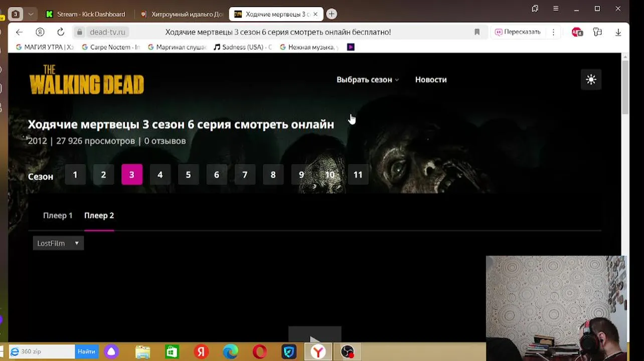The image size is (644, 361).
Task: Select season 8
Action: (273, 174)
